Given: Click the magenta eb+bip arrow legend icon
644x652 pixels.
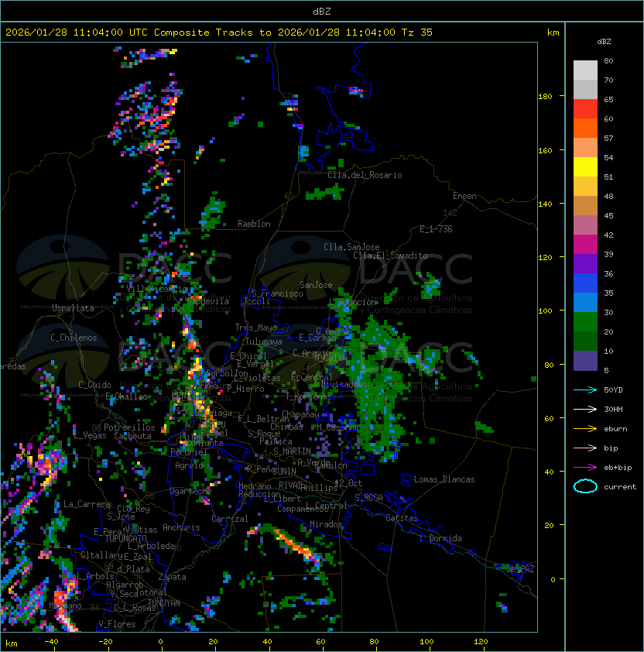Looking at the screenshot, I should click(585, 468).
